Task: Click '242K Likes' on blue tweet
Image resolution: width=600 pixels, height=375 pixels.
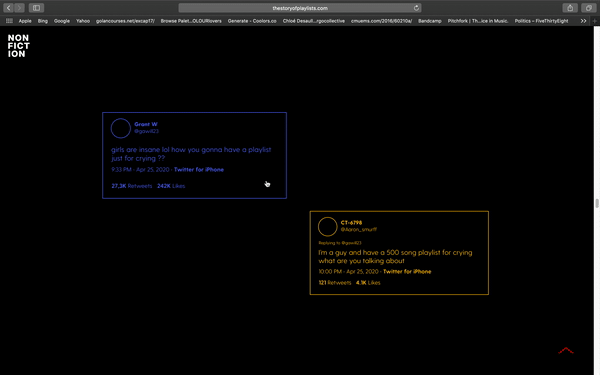Action: coord(171,186)
